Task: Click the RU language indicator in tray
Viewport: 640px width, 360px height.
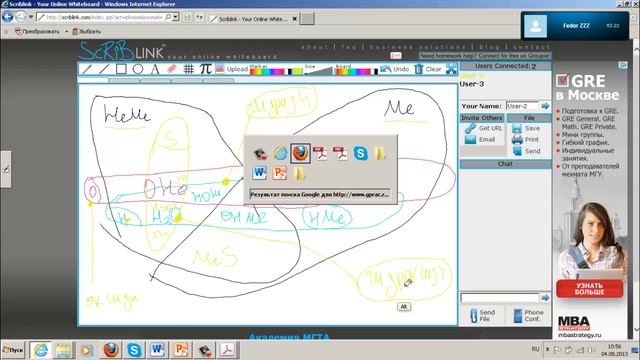Action: click(536, 349)
